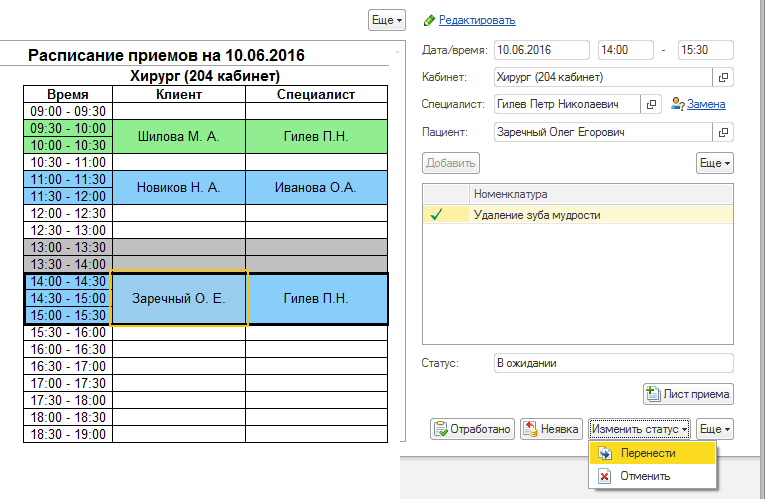Open the bottom Еще dropdown near Изменить статус
The image size is (765, 499).
tap(714, 429)
